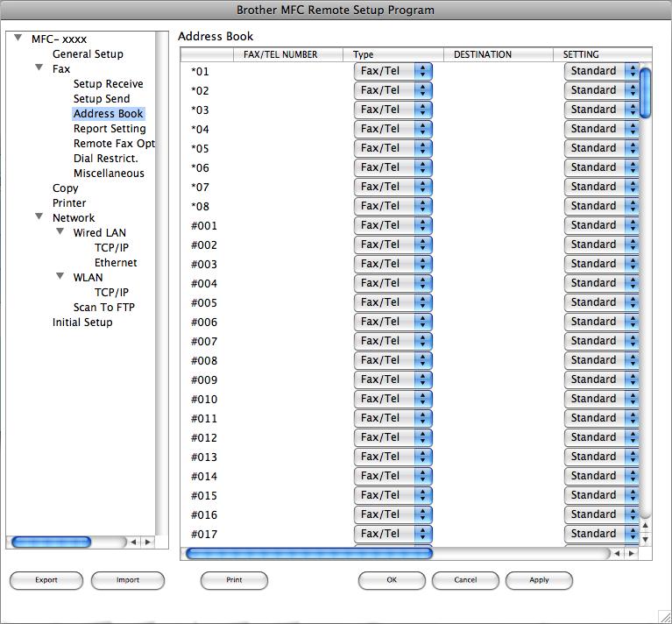
Task: Open Type dropdown for *07
Action: pyautogui.click(x=393, y=187)
